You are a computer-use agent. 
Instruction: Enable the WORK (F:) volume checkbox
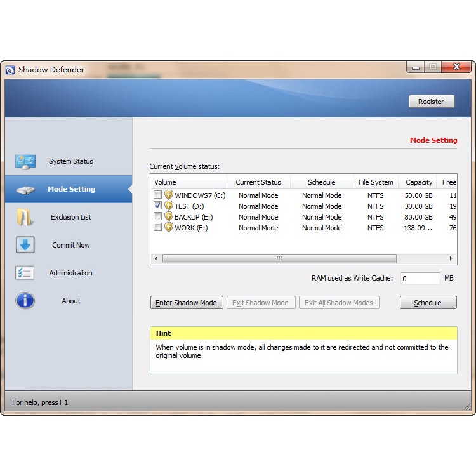[x=158, y=227]
